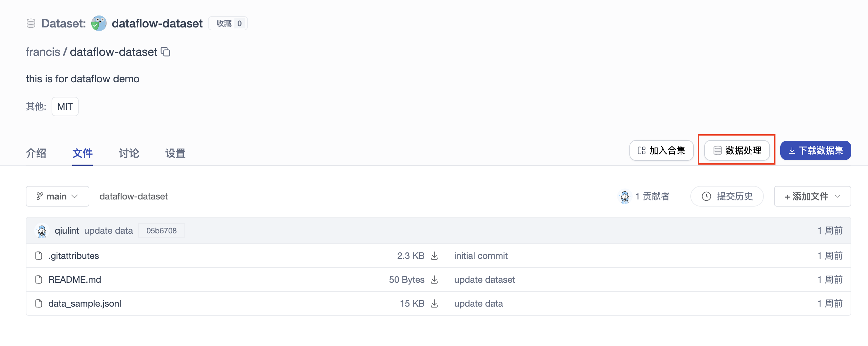Click the 下载数据集 button
Viewport: 868px width, 346px height.
tap(815, 150)
